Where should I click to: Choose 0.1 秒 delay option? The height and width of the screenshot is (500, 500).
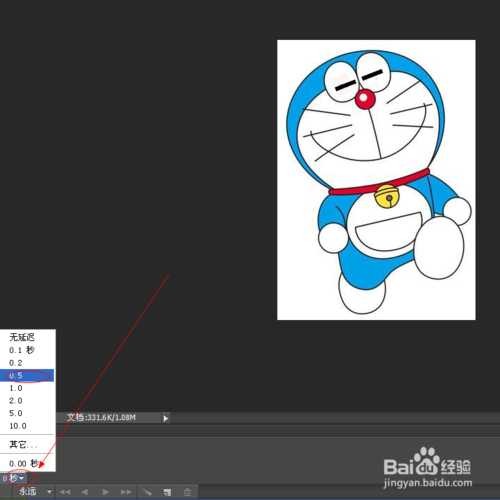(x=28, y=350)
